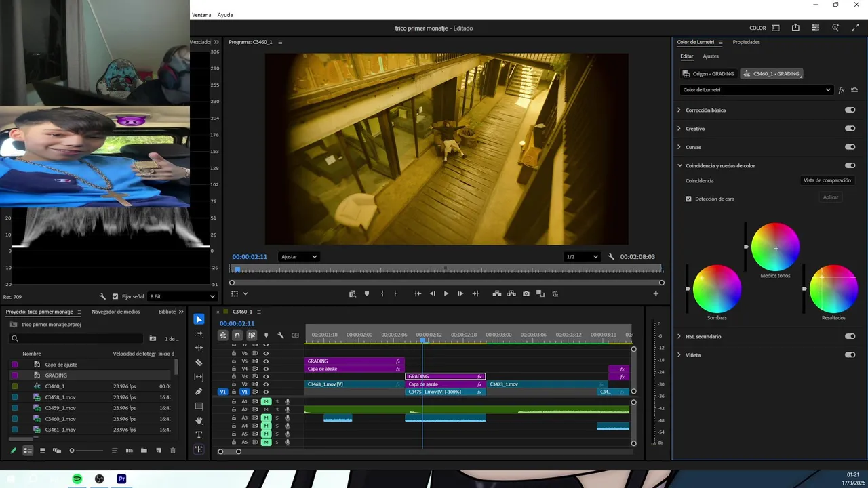
Task: Mark In point in Program monitor
Action: point(382,293)
